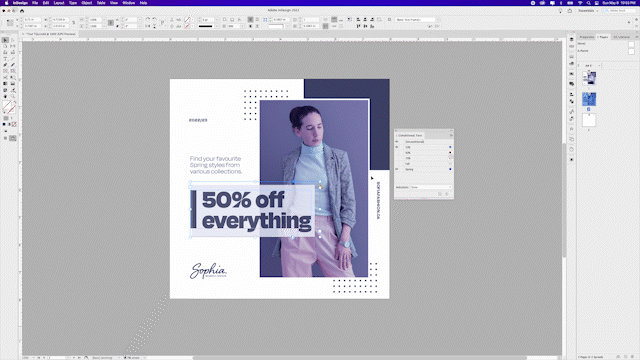Click the Adobe Stock search field
This screenshot has height=360, width=640.
tap(620, 11)
